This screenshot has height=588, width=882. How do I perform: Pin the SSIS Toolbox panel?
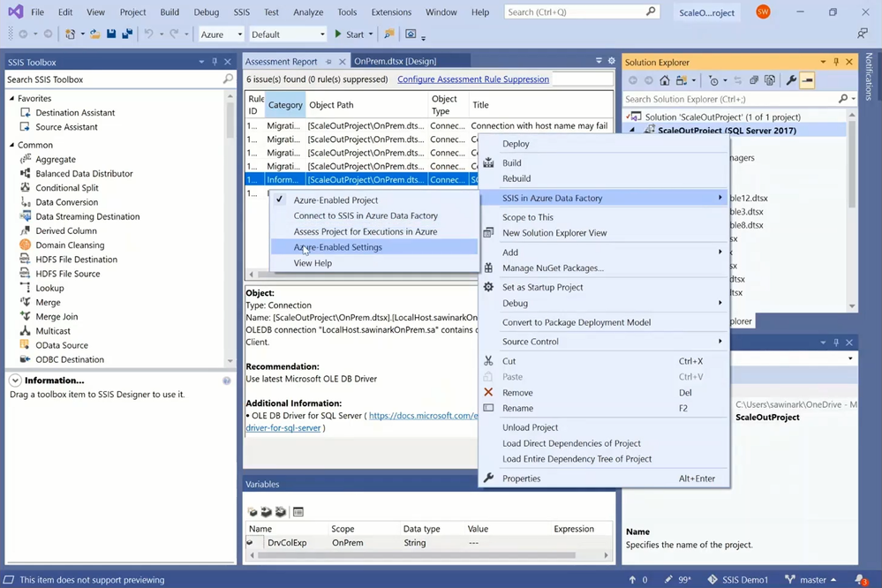point(215,62)
